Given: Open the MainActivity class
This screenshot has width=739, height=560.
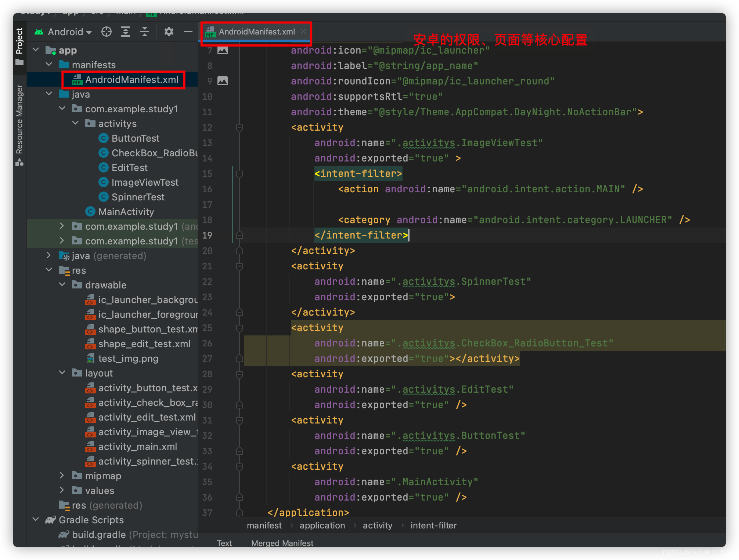Looking at the screenshot, I should (120, 212).
